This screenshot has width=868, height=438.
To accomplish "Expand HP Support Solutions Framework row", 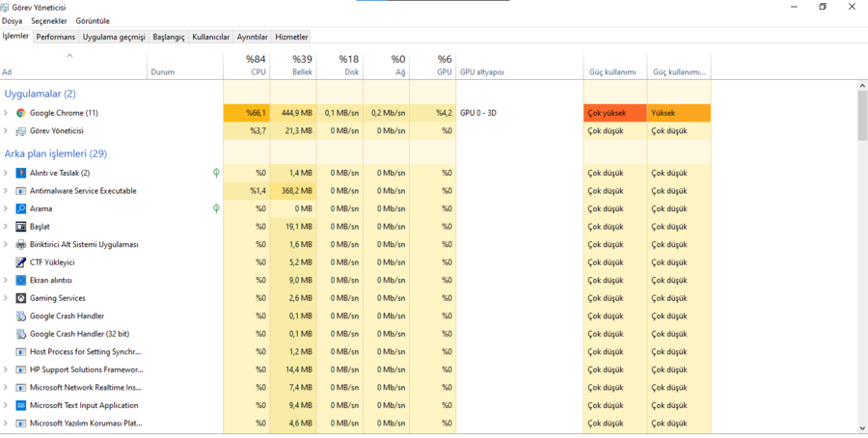I will (x=6, y=370).
